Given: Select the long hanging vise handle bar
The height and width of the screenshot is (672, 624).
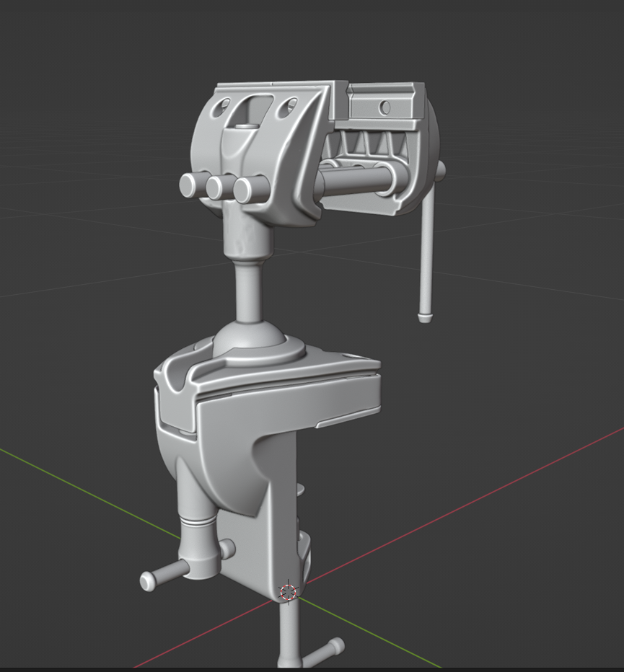Looking at the screenshot, I should (427, 252).
